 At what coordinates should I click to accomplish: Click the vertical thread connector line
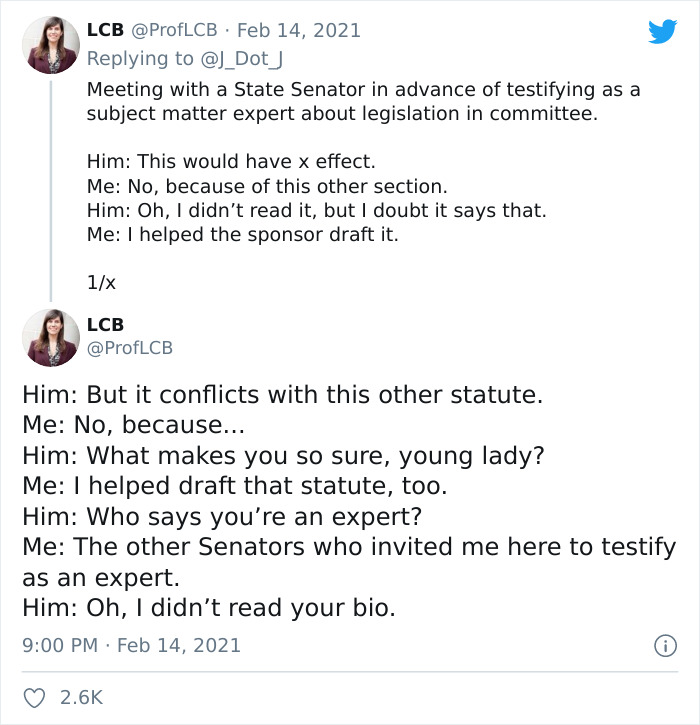(50, 188)
